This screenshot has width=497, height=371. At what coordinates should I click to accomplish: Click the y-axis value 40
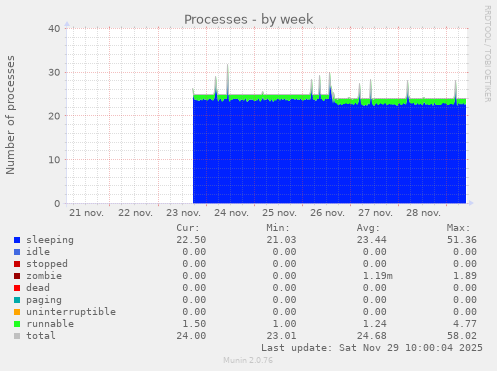point(54,29)
